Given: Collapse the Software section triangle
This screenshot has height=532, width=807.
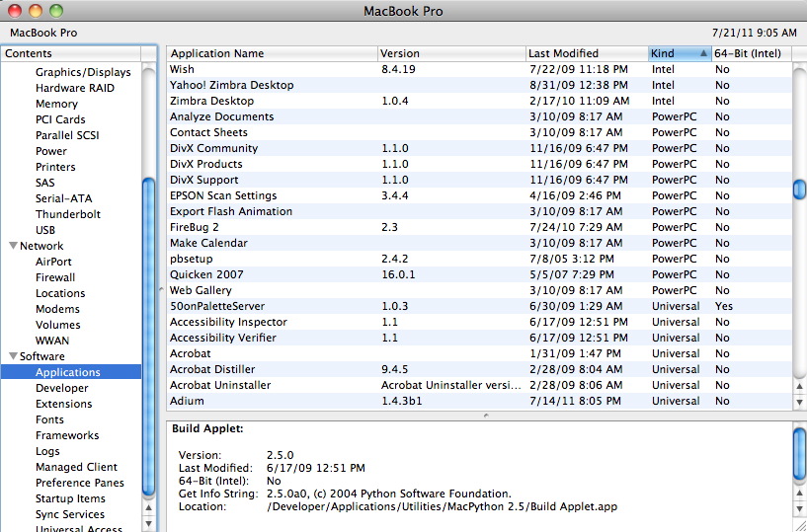Looking at the screenshot, I should (14, 356).
